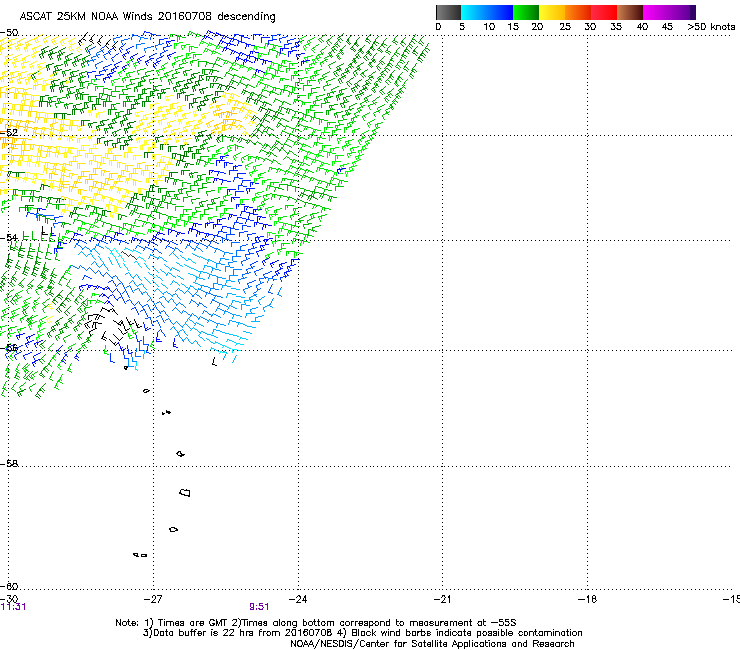The width and height of the screenshot is (740, 650).
Task: Click the dark purple 45-50 knots legend segment
Action: pos(682,12)
